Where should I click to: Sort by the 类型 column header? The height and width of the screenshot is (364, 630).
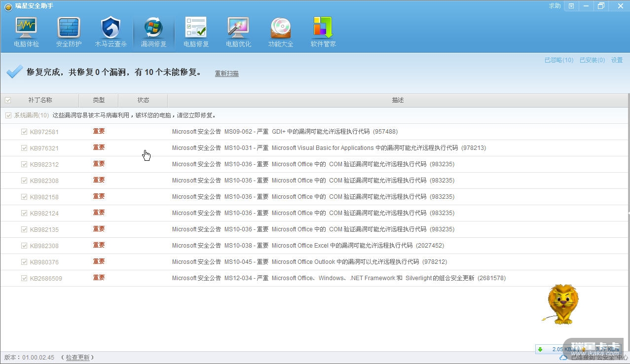tap(99, 100)
